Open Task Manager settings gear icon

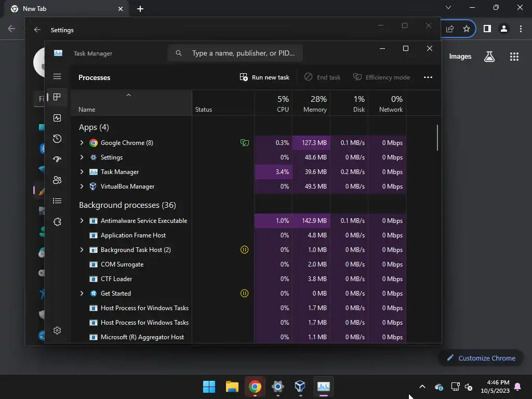coord(57,330)
